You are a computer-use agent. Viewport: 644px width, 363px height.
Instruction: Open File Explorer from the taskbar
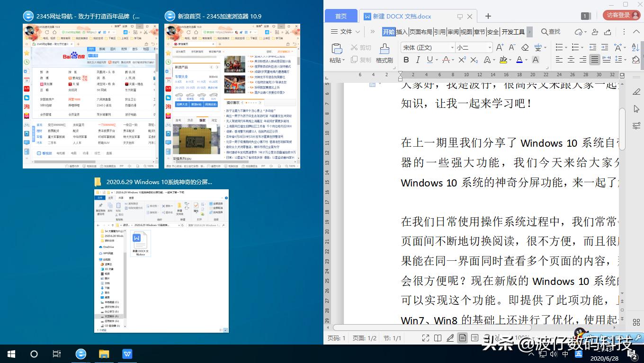104,354
